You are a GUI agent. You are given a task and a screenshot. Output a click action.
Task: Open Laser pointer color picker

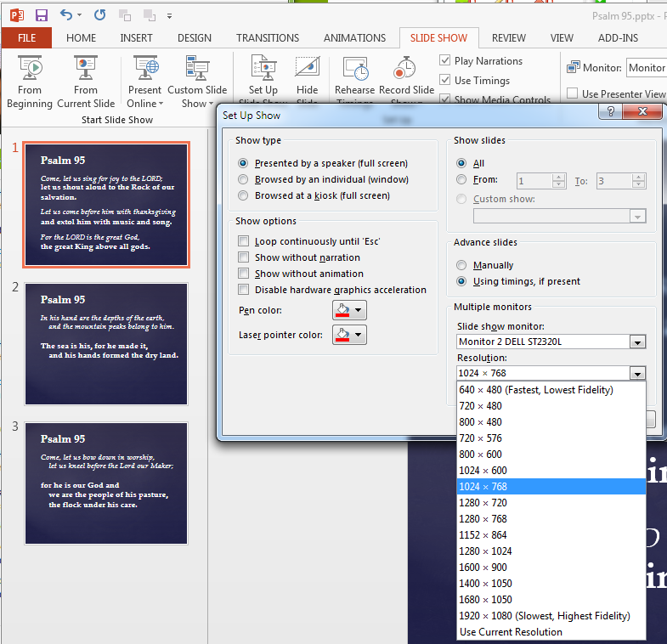[x=349, y=335]
